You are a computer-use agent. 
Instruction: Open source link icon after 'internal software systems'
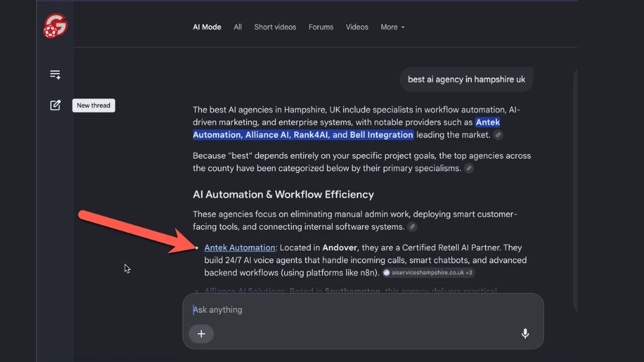point(412,227)
